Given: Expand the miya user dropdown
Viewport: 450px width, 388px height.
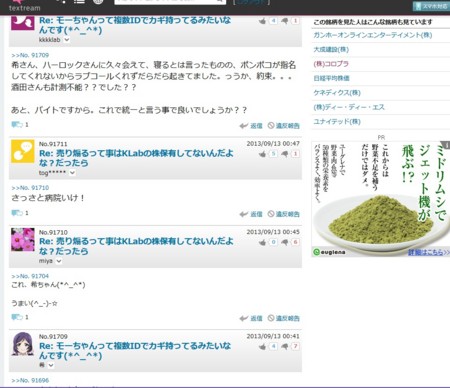Looking at the screenshot, I should point(59,261).
